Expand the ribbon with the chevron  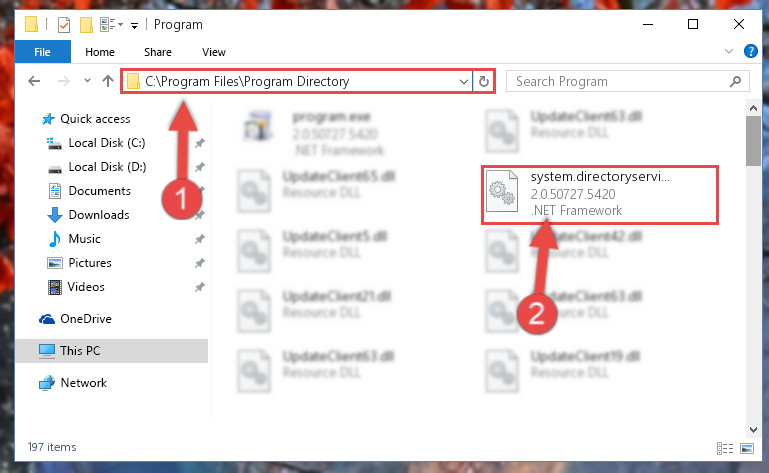click(x=729, y=51)
